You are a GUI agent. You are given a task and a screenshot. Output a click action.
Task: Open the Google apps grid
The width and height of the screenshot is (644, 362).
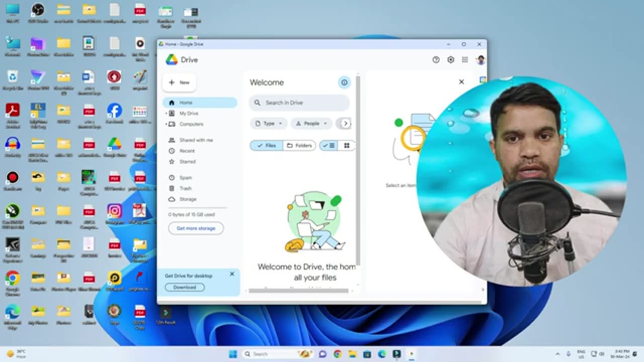(465, 60)
